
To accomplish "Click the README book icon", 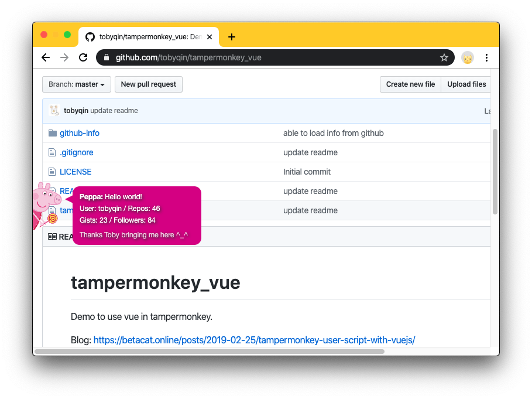I will click(x=52, y=236).
